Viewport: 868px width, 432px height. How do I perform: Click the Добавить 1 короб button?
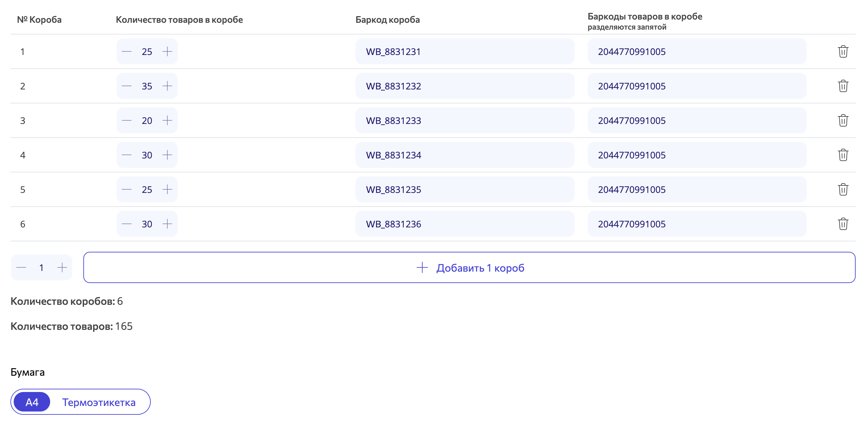tap(469, 267)
